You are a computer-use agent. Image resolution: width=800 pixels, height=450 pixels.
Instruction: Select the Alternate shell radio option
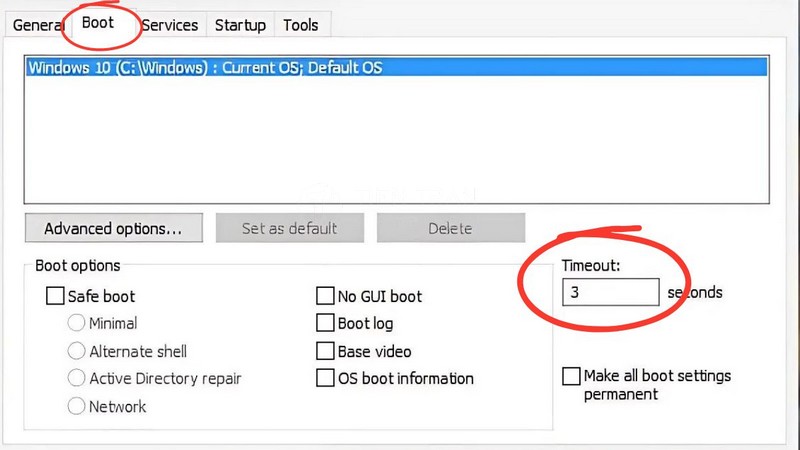(76, 351)
